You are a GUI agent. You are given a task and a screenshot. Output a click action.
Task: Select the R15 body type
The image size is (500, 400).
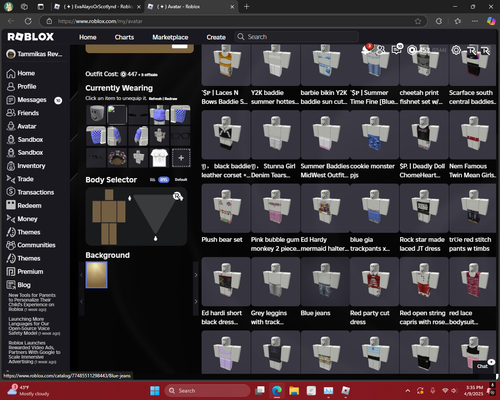point(164,180)
